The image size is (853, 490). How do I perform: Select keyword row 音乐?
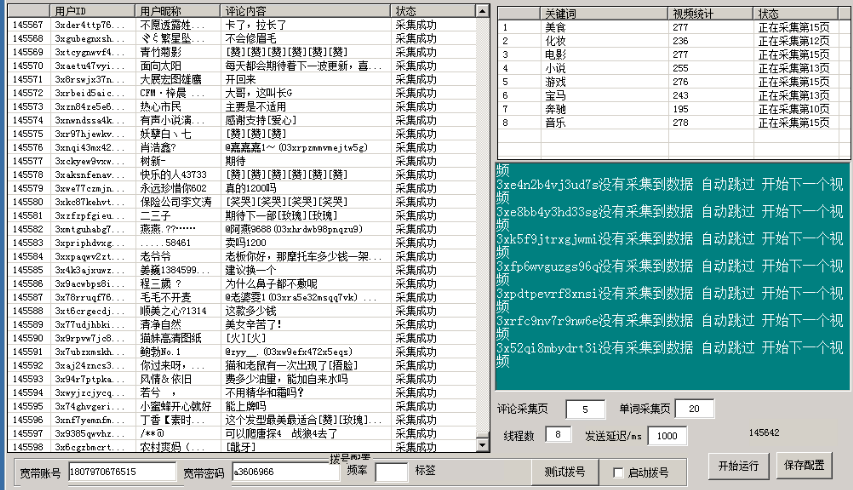pyautogui.click(x=669, y=122)
